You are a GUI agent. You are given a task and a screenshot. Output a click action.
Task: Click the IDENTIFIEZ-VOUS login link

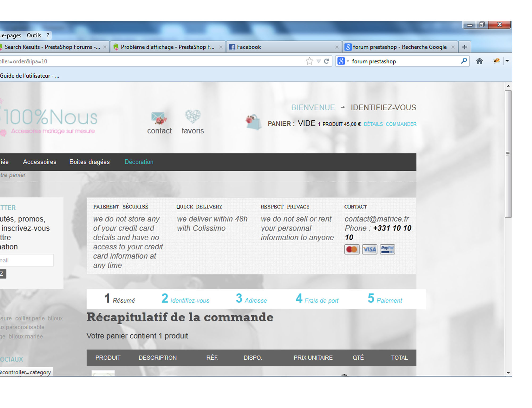point(383,107)
